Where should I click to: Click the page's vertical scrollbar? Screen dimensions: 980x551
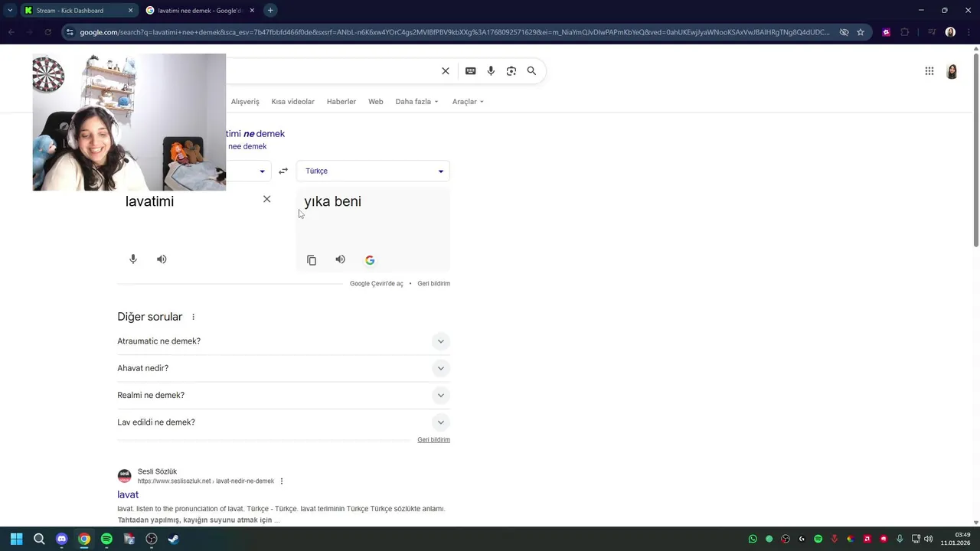975,149
